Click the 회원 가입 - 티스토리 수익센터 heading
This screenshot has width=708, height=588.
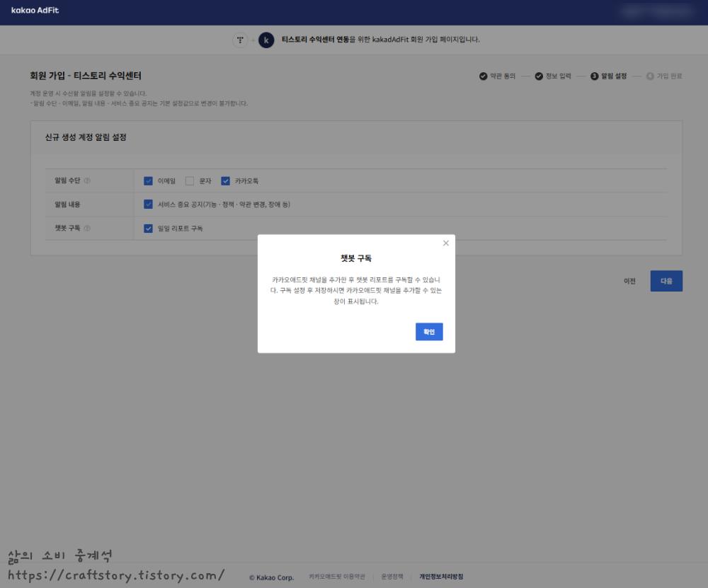point(86,76)
